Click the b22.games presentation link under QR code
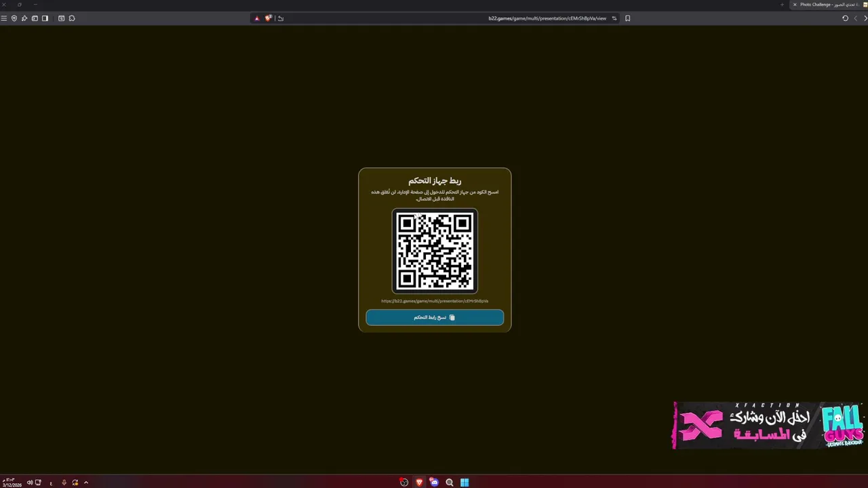Viewport: 868px width, 488px height. coord(435,301)
